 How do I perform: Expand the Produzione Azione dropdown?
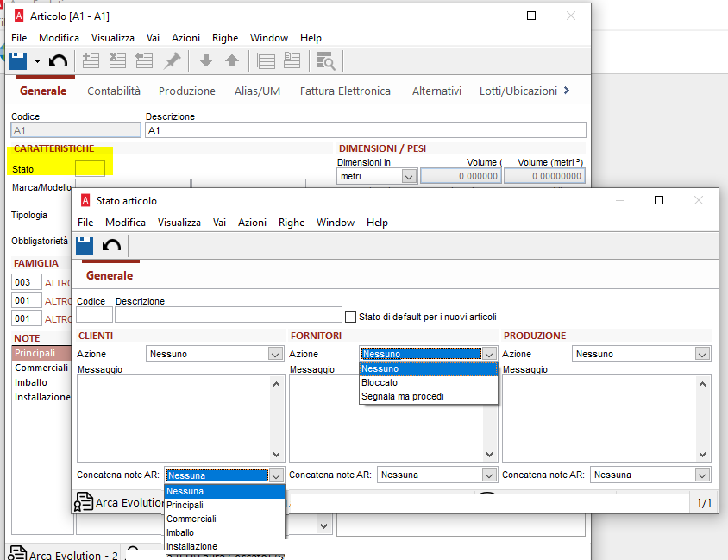[702, 355]
